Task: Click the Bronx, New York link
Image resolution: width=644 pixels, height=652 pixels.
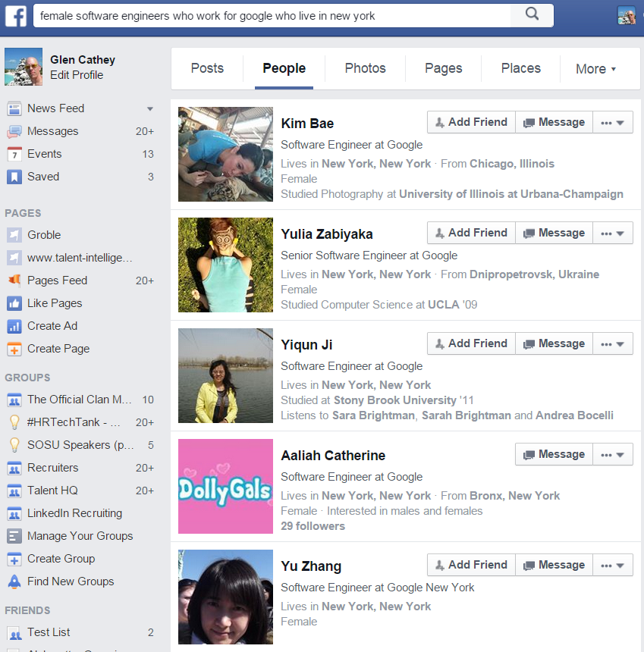Action: (514, 496)
